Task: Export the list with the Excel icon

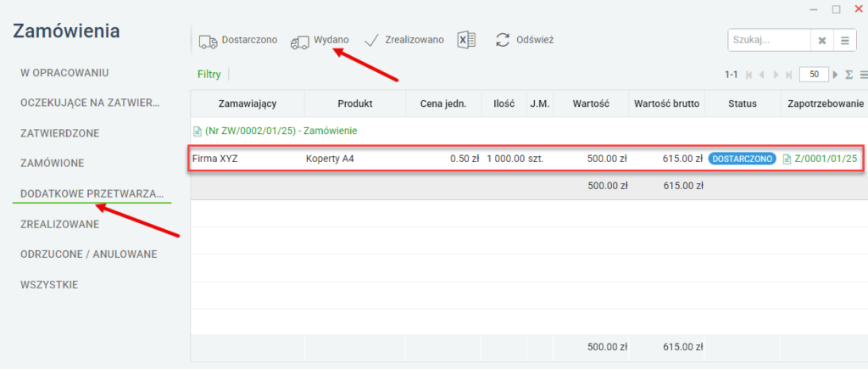Action: coord(467,40)
